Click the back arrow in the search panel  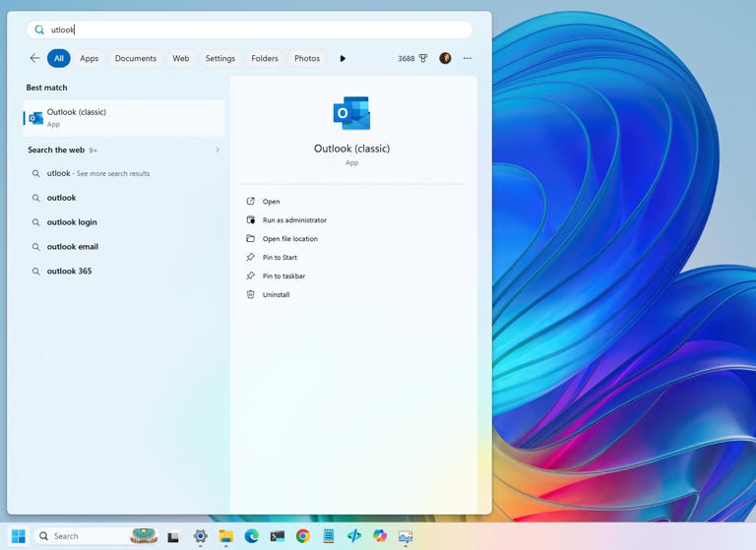coord(34,58)
